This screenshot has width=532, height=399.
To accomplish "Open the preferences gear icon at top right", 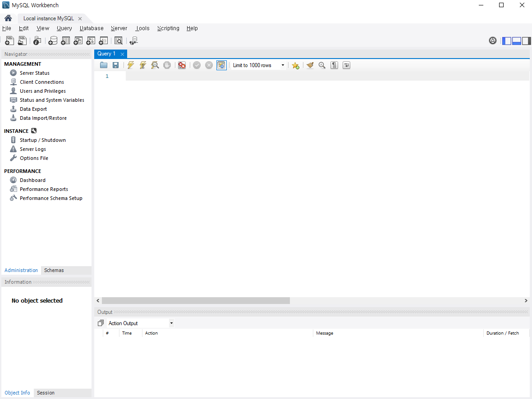I will (493, 41).
